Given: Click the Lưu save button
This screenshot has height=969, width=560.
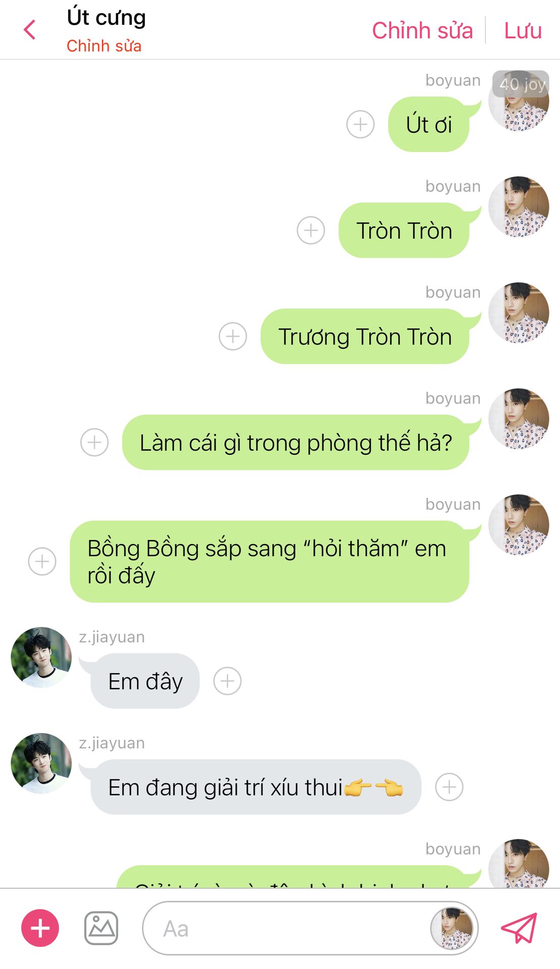Looking at the screenshot, I should point(523,30).
